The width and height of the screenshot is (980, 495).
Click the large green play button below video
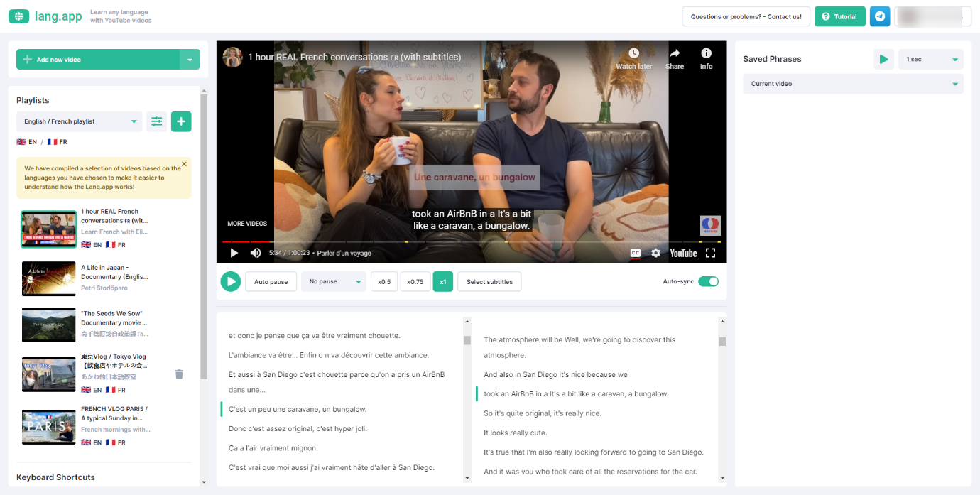point(230,281)
